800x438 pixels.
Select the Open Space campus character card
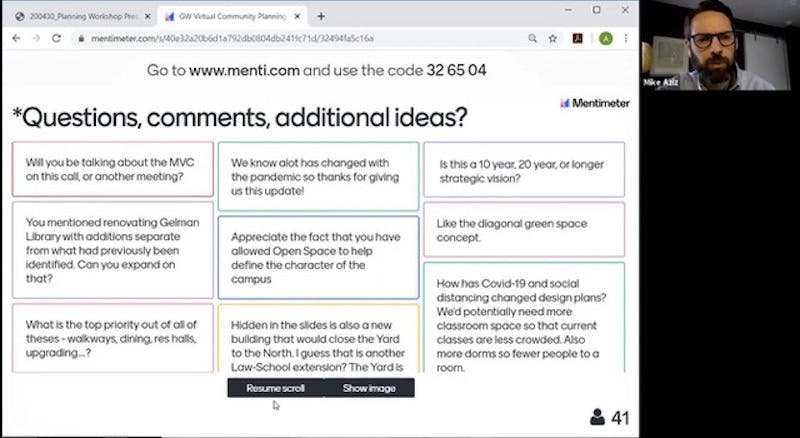coord(318,257)
